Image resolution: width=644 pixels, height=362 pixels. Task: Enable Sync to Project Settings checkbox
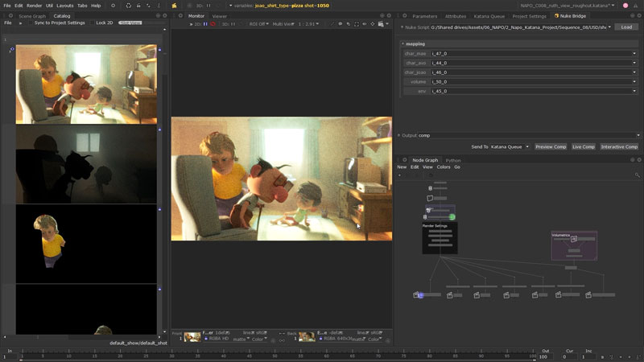[31, 23]
